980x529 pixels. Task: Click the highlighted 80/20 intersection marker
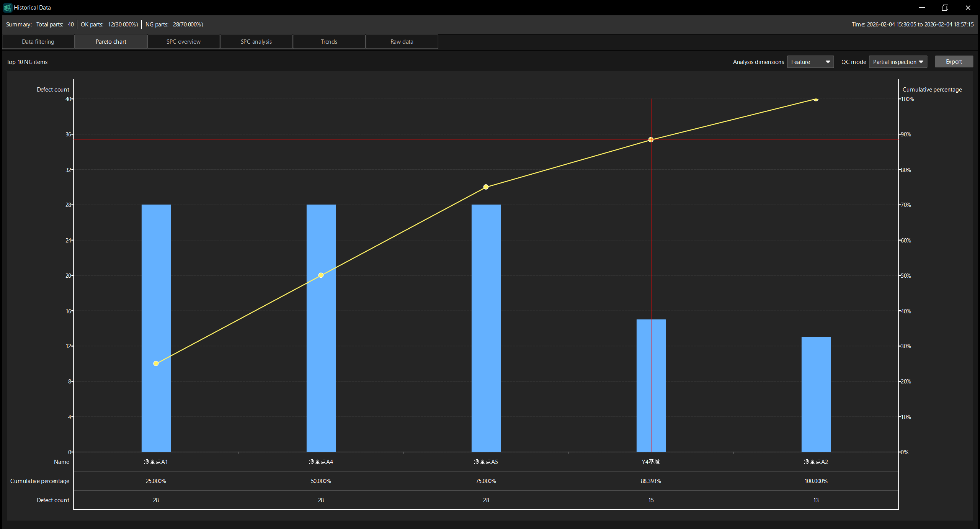click(x=650, y=139)
